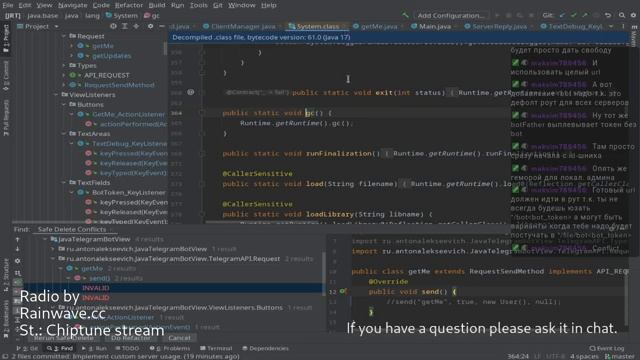The height and width of the screenshot is (360, 640).
Task: Open the Maven tool window stripe
Action: click(x=633, y=36)
